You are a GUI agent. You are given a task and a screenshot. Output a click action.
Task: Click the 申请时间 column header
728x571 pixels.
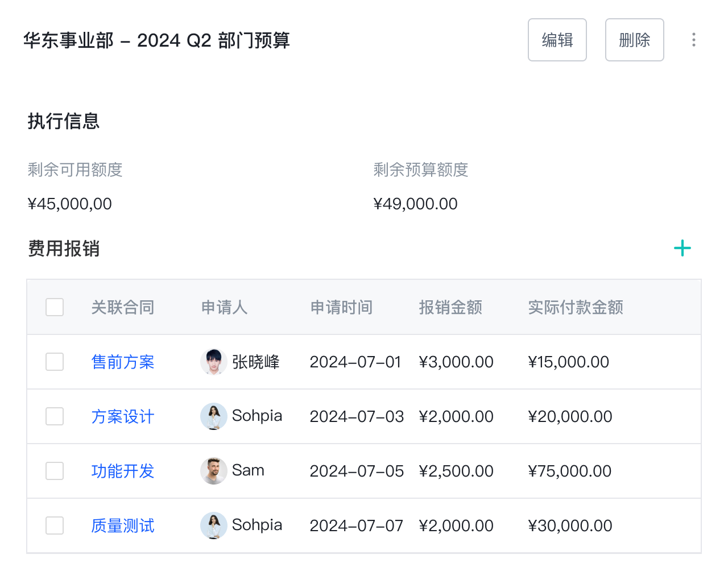coord(341,307)
